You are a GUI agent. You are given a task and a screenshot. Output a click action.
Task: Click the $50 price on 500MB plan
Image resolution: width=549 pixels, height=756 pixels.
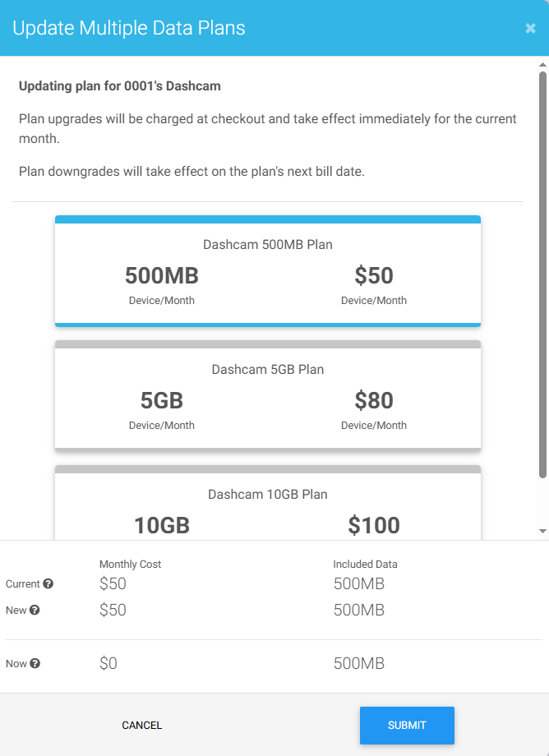[x=374, y=275]
